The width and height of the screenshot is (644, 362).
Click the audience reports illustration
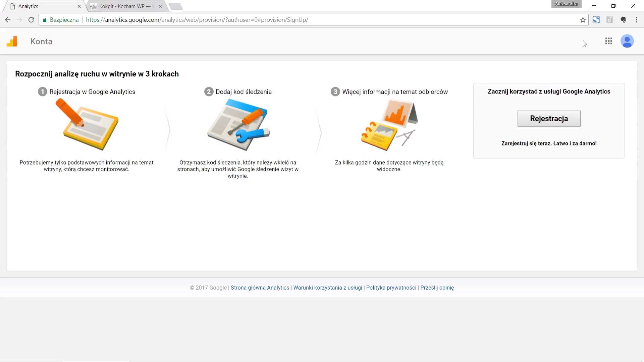tap(389, 125)
